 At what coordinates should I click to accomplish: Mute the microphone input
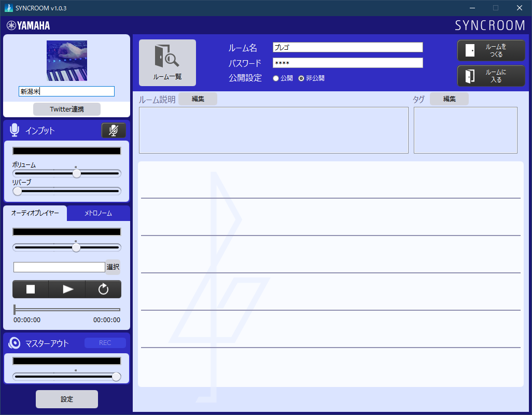[x=114, y=131]
